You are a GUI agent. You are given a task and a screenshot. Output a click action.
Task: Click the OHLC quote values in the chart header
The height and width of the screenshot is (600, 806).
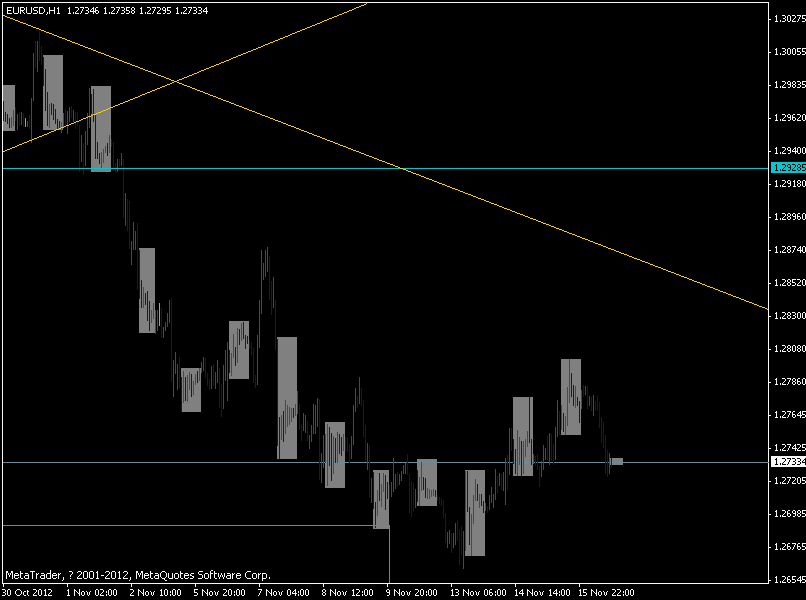pyautogui.click(x=138, y=10)
